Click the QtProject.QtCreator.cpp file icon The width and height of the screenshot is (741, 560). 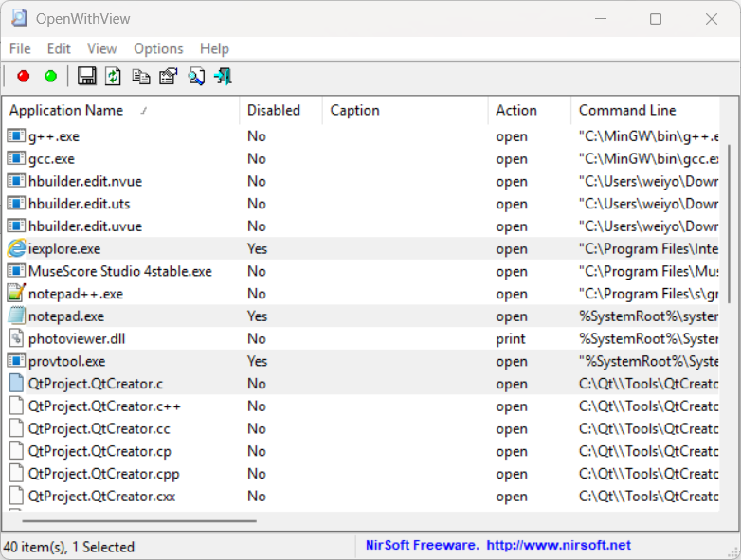click(x=16, y=474)
